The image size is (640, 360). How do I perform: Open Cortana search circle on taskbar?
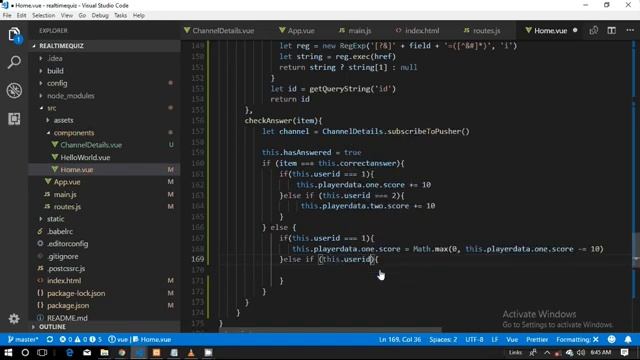coord(25,353)
